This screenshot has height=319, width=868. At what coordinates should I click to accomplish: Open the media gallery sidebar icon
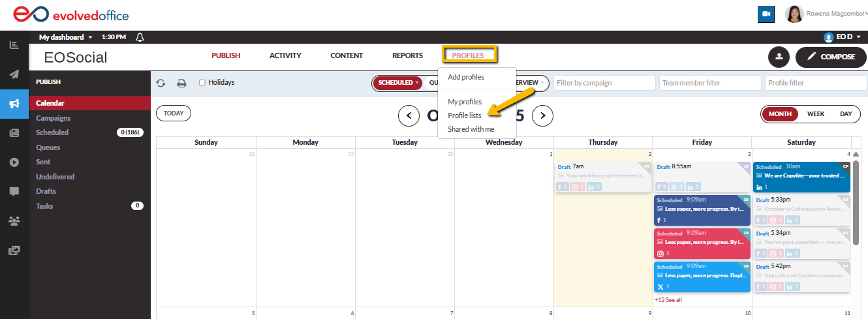14,250
